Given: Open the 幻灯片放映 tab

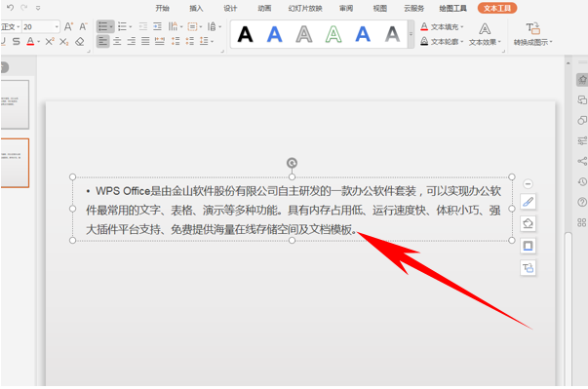Looking at the screenshot, I should coord(305,8).
